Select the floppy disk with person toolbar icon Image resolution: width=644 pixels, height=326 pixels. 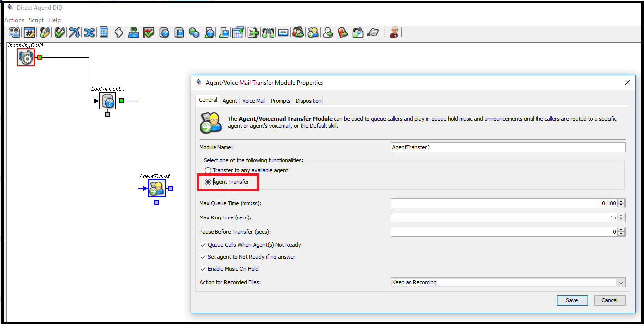224,33
